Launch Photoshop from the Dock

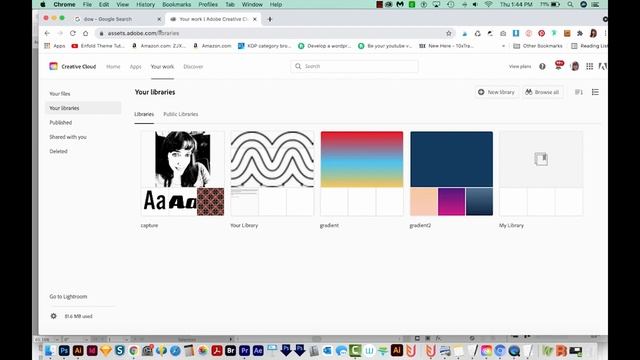64,351
